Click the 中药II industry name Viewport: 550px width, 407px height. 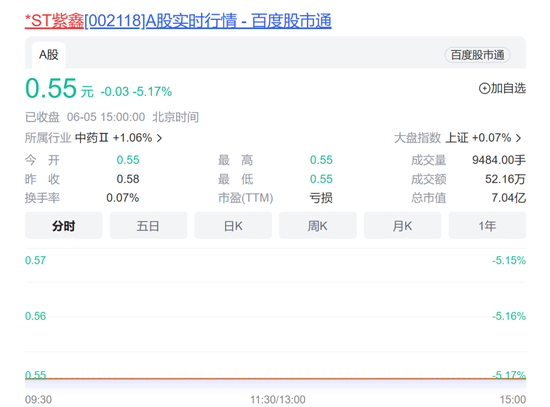pyautogui.click(x=92, y=138)
